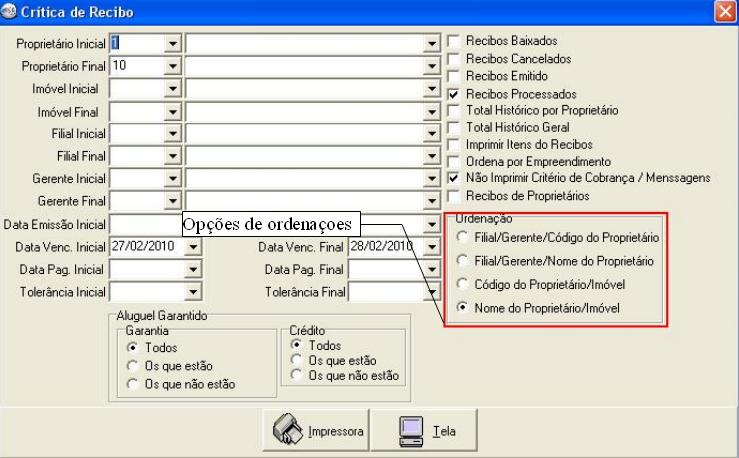Expand the Gerente Inicial code dropdown
Viewport: 739px width, 458px height.
pos(172,179)
